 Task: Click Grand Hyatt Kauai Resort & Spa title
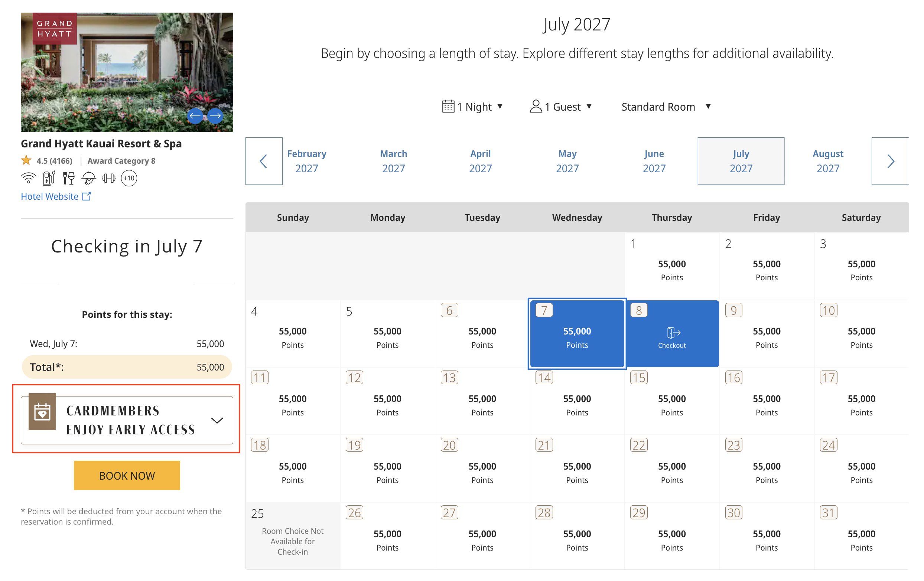(101, 143)
